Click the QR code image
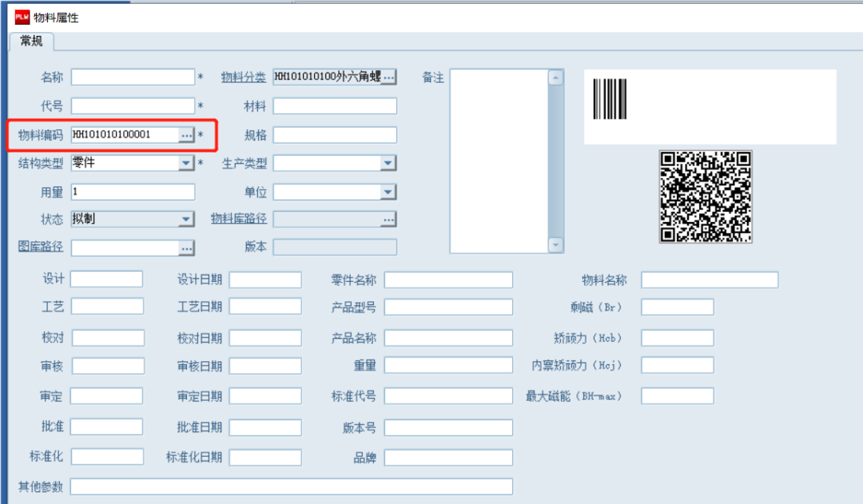Image resolution: width=863 pixels, height=504 pixels. coord(706,196)
